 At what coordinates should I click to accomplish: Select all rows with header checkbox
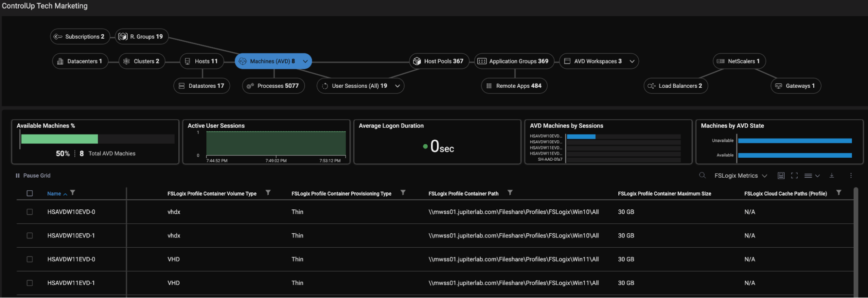(x=30, y=193)
